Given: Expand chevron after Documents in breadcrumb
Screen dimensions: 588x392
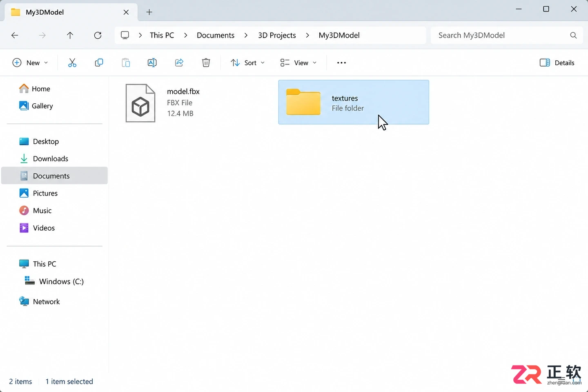Looking at the screenshot, I should (x=246, y=35).
